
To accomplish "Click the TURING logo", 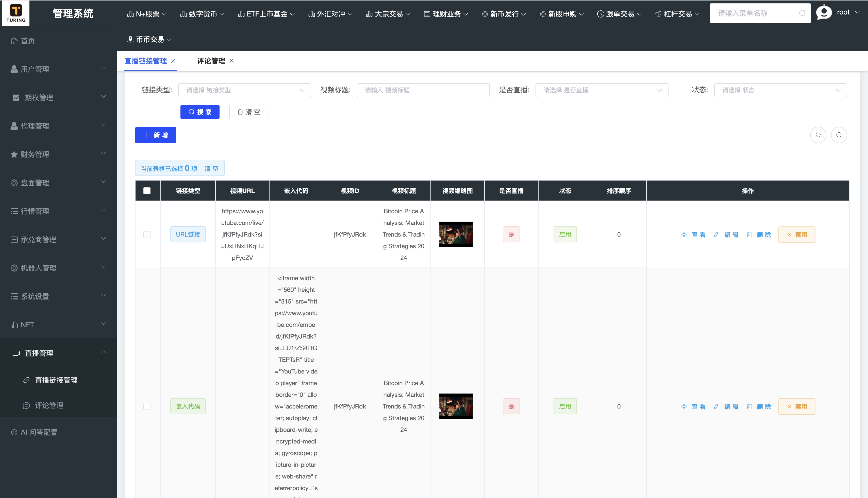I will [15, 13].
